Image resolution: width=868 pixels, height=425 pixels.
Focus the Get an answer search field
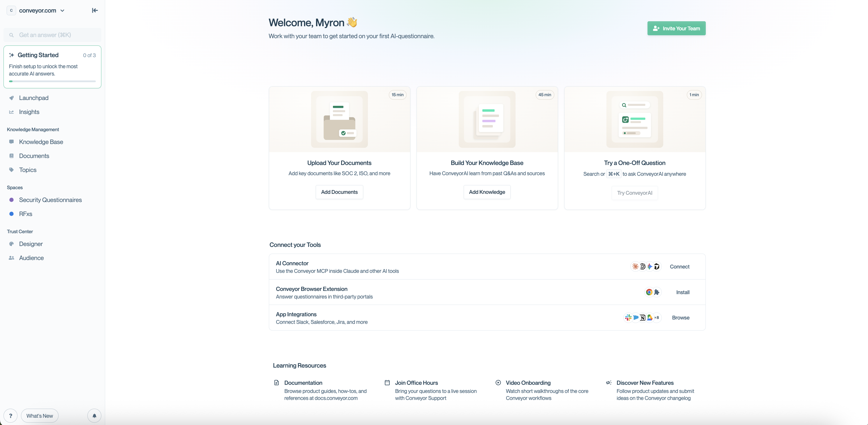pyautogui.click(x=52, y=35)
